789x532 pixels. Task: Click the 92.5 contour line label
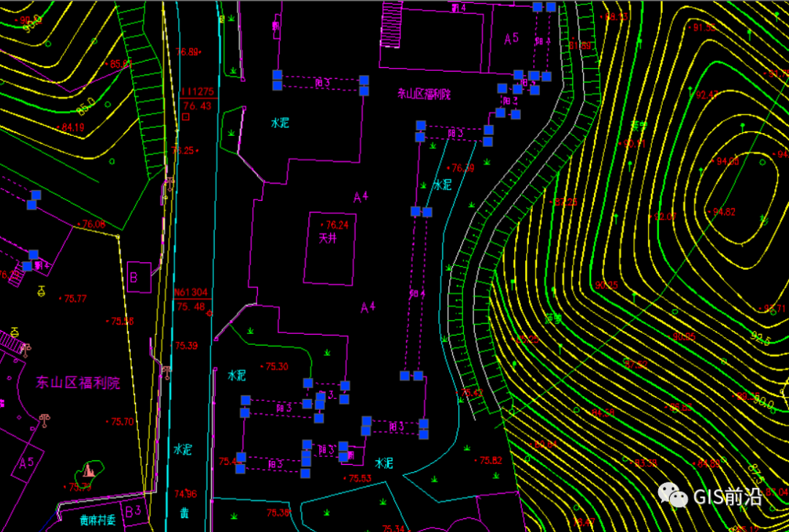click(x=761, y=338)
